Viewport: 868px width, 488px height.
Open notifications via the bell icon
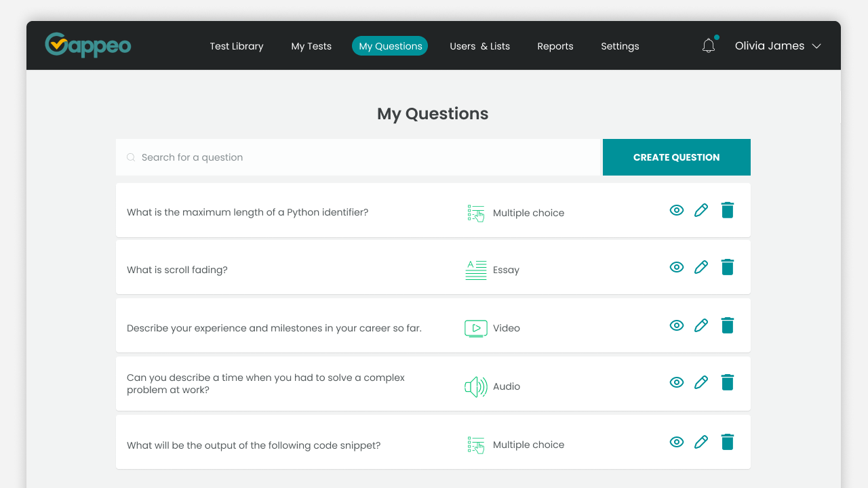point(709,45)
